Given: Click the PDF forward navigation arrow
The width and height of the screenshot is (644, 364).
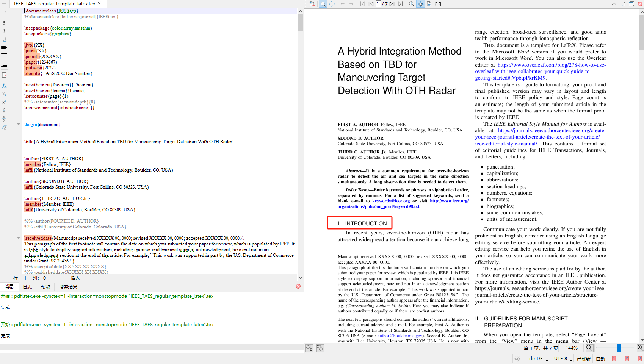Looking at the screenshot, I should coord(351,4).
